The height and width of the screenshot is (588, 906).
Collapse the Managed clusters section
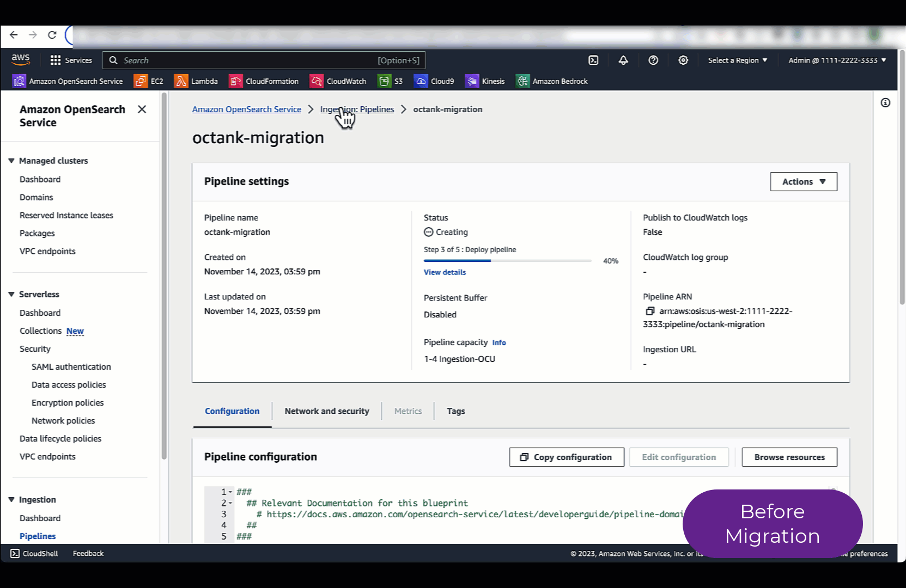[x=11, y=161]
